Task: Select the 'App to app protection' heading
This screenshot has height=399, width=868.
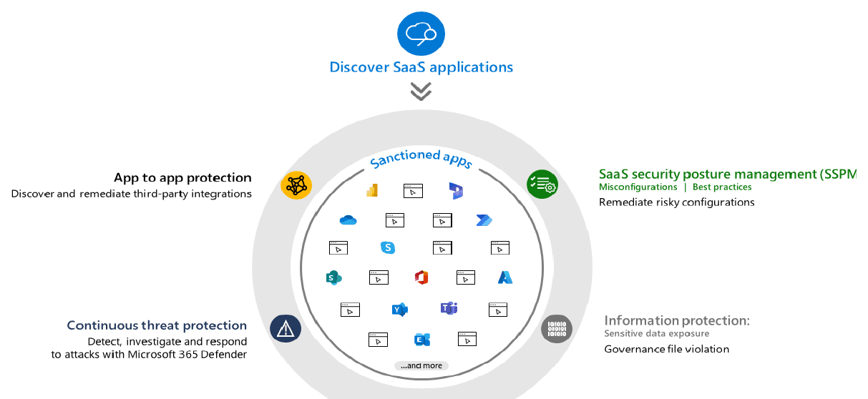Action: [x=182, y=177]
